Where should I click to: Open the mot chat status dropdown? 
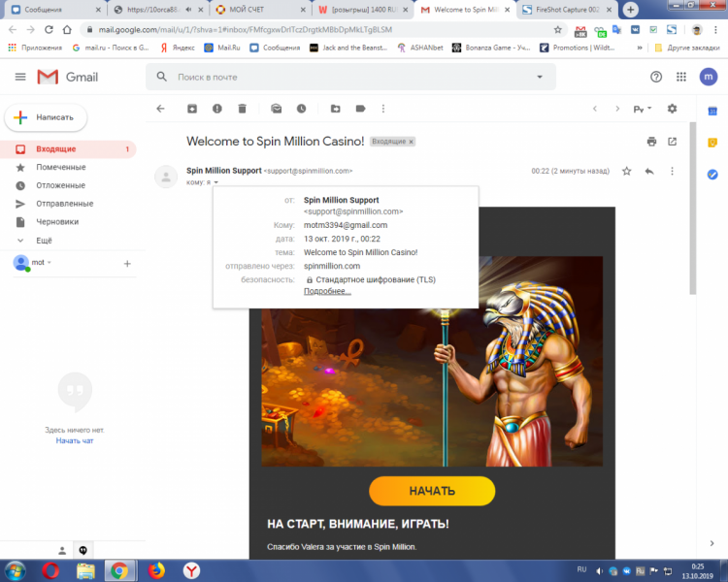click(50, 262)
